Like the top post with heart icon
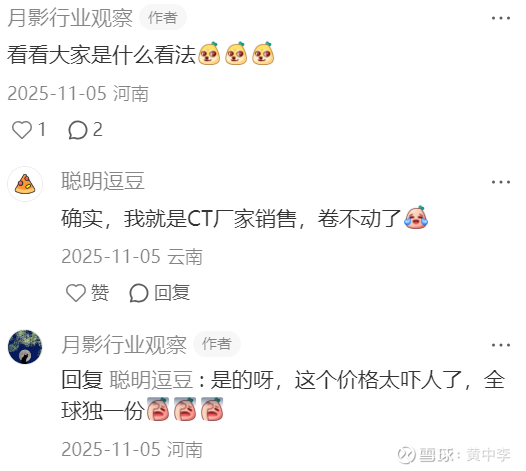 pyautogui.click(x=22, y=130)
